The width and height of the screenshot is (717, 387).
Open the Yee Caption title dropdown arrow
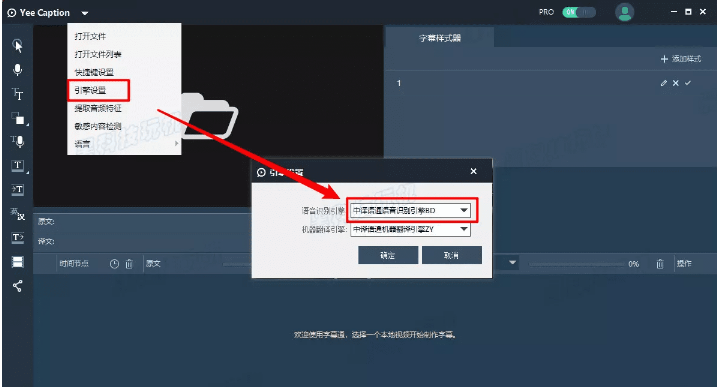85,13
